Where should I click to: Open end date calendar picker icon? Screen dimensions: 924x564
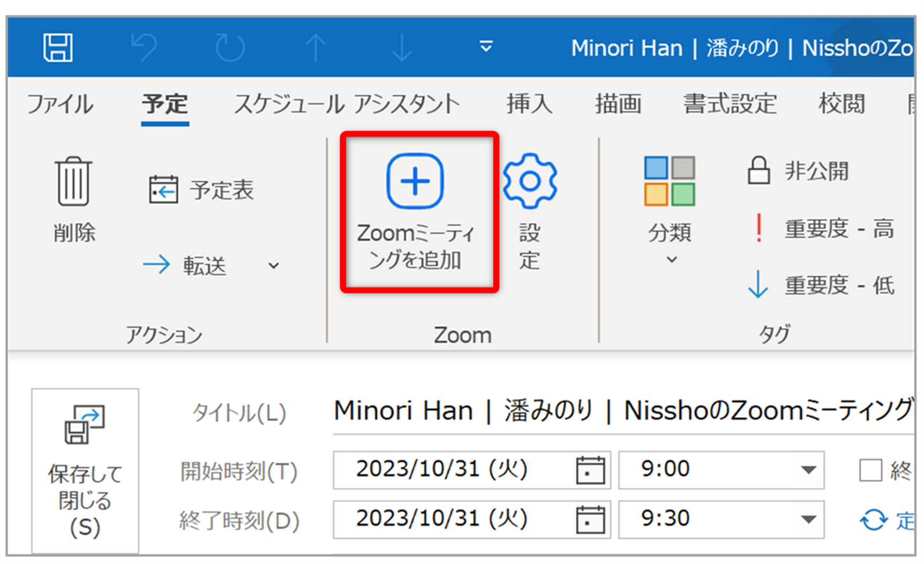coord(590,520)
